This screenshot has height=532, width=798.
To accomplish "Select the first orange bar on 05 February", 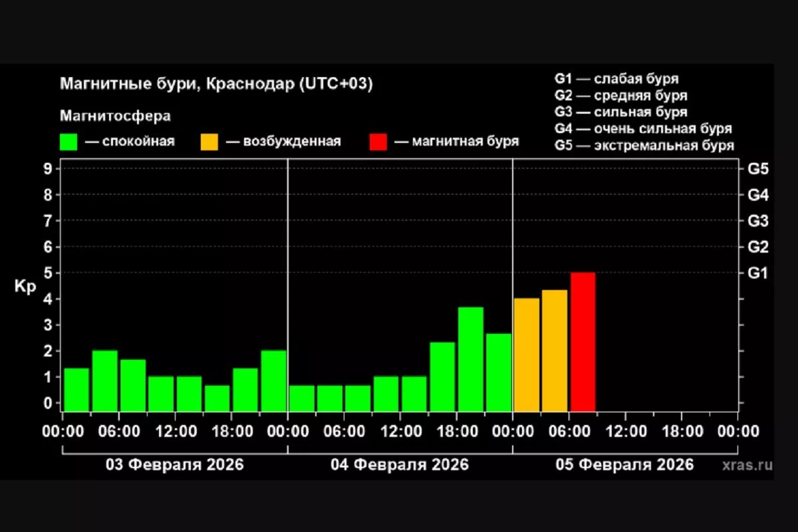I will click(527, 354).
